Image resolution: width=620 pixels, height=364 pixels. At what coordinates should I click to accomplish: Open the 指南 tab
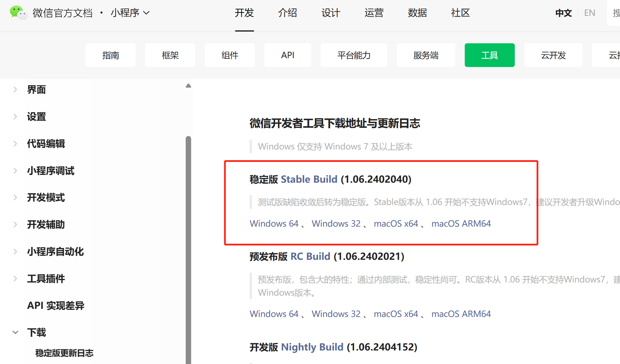click(111, 55)
